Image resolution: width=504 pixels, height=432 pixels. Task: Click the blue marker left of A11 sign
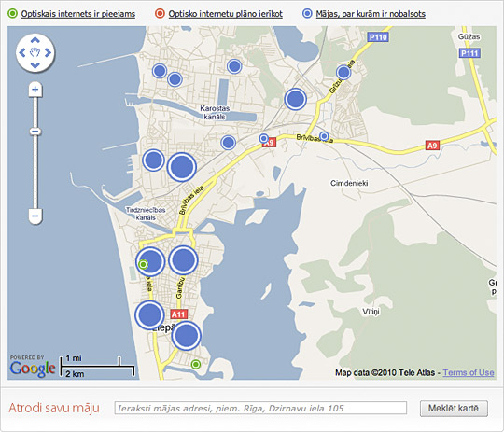(x=149, y=315)
